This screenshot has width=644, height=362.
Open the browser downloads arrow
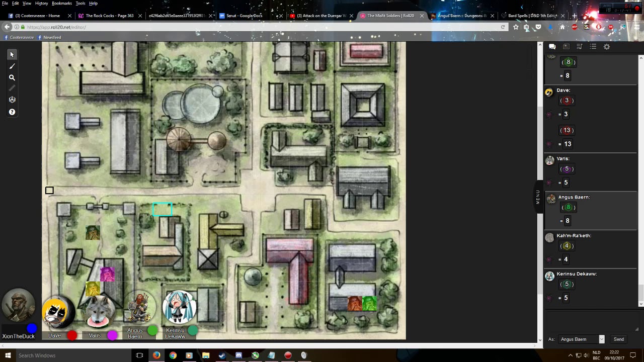(550, 27)
